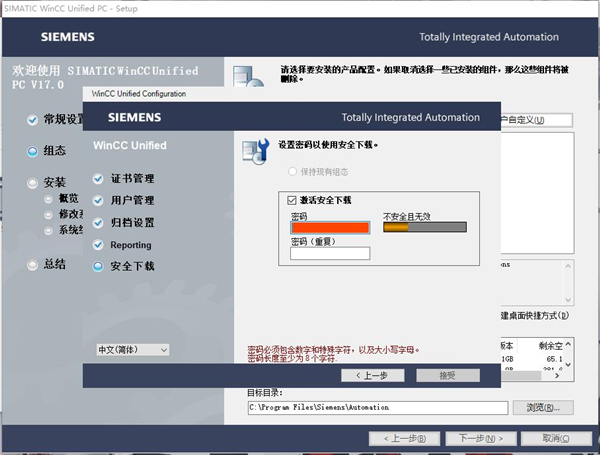Click the 目标目录 path input field
The width and height of the screenshot is (600, 455).
click(378, 408)
